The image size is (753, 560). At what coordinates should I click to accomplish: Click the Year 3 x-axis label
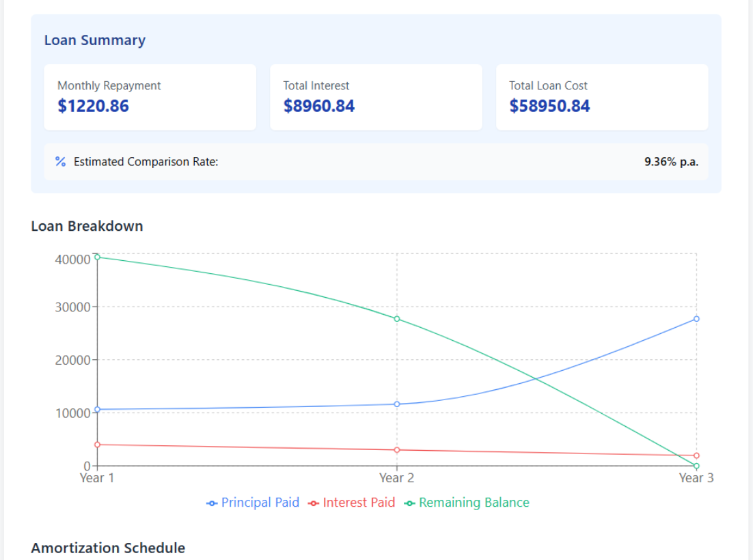click(x=696, y=478)
